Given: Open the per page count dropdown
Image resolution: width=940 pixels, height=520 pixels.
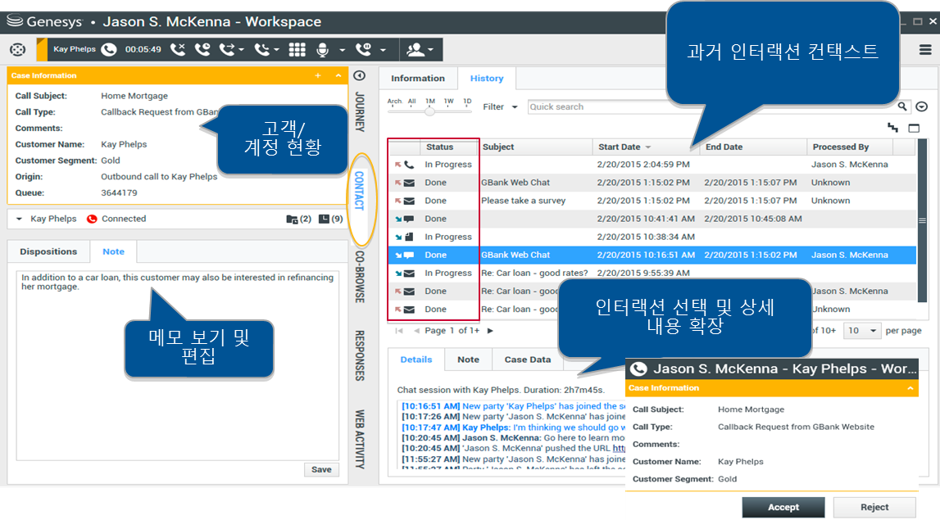Looking at the screenshot, I should coord(862,330).
